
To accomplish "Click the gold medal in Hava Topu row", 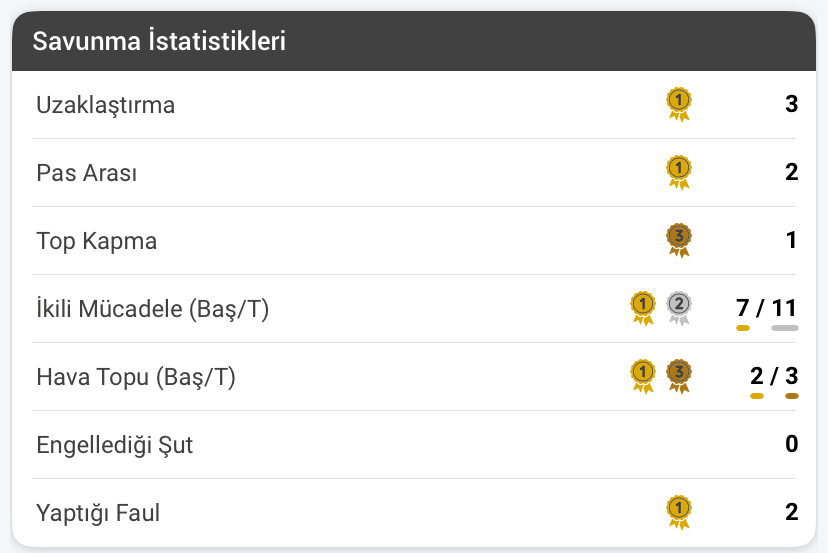I will coord(643,377).
